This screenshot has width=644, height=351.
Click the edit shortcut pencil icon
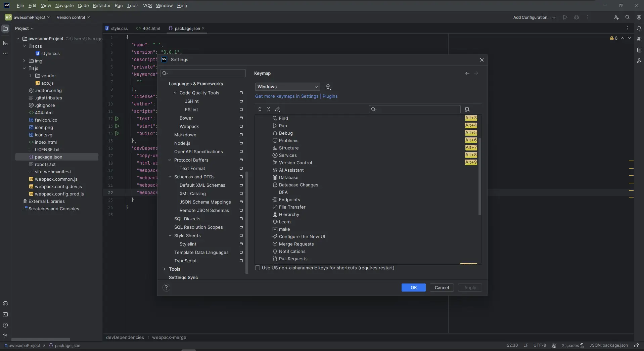pyautogui.click(x=278, y=109)
